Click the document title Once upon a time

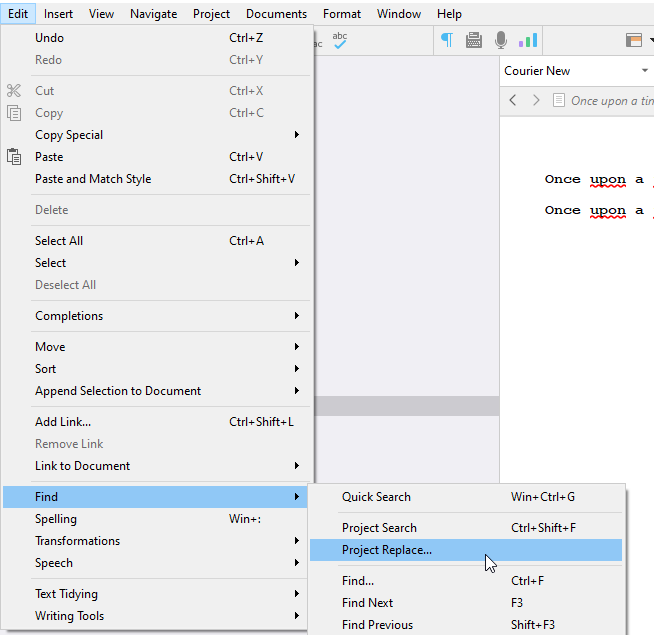pyautogui.click(x=612, y=101)
